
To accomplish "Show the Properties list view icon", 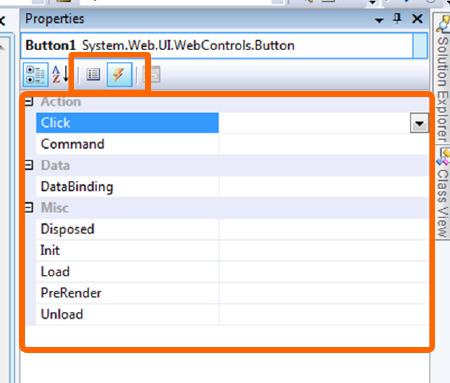I will [x=93, y=74].
